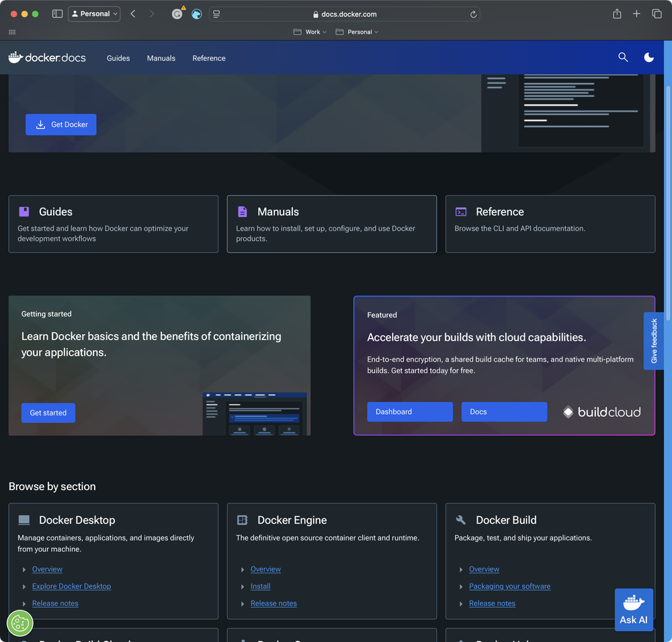Screen dimensions: 672x642
Task: Open Packaging your software link
Action: click(x=509, y=586)
